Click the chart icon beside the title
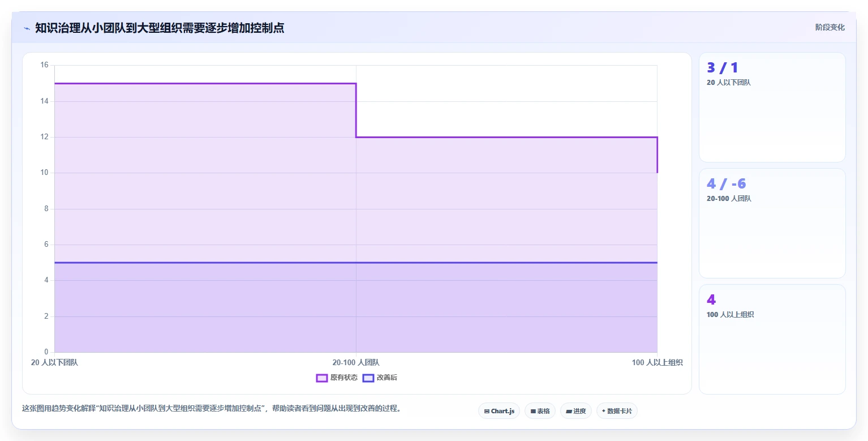The width and height of the screenshot is (868, 441). tap(27, 28)
